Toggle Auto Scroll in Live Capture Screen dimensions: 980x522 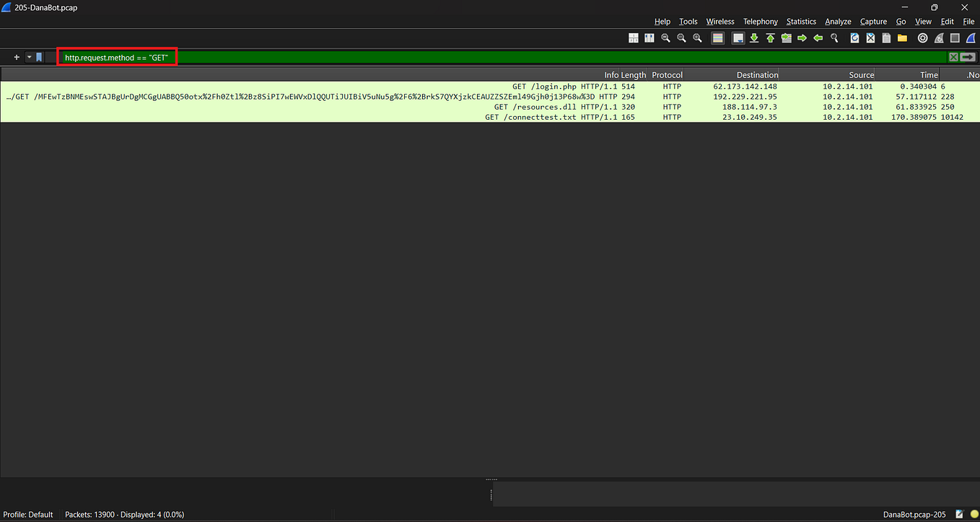pyautogui.click(x=738, y=37)
